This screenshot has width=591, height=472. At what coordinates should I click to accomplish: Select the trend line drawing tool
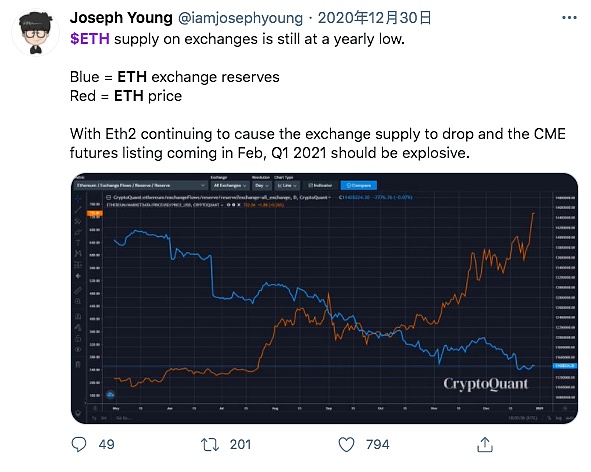pyautogui.click(x=78, y=210)
